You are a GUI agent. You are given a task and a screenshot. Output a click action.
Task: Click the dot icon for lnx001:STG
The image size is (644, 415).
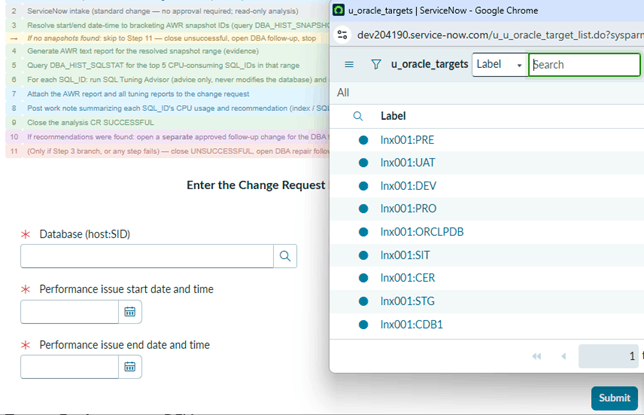click(x=363, y=301)
